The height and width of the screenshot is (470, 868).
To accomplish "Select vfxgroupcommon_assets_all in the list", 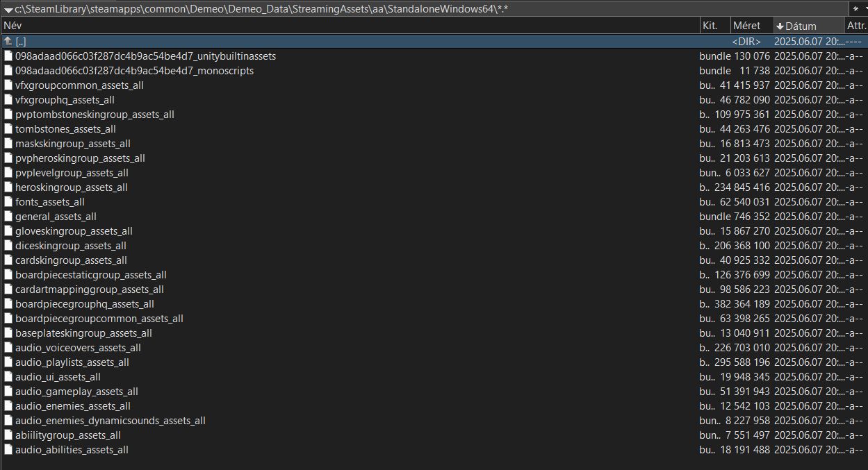I will tap(79, 85).
